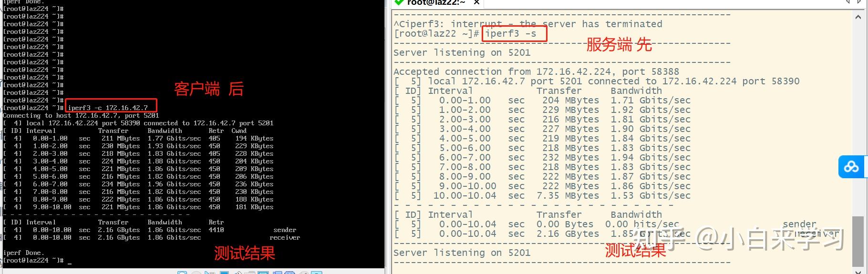The height and width of the screenshot is (274, 868).
Task: Click the "230 MBytes" transfer value
Action: [x=121, y=146]
